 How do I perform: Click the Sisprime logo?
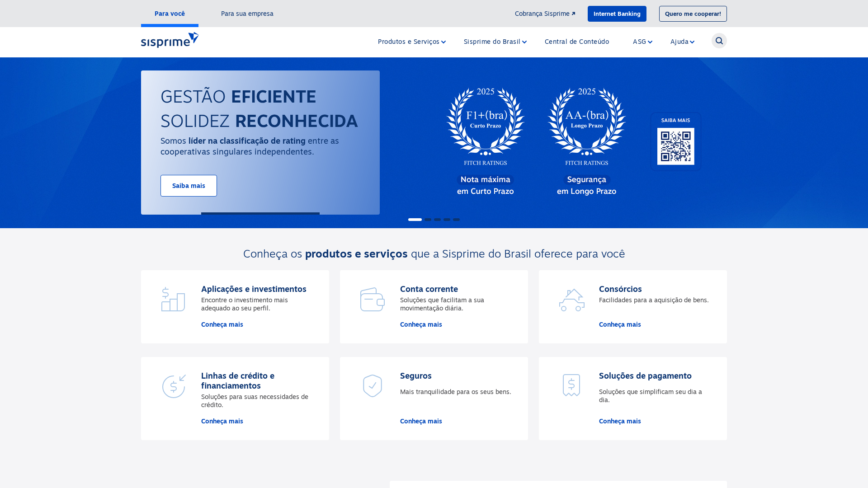(x=170, y=40)
